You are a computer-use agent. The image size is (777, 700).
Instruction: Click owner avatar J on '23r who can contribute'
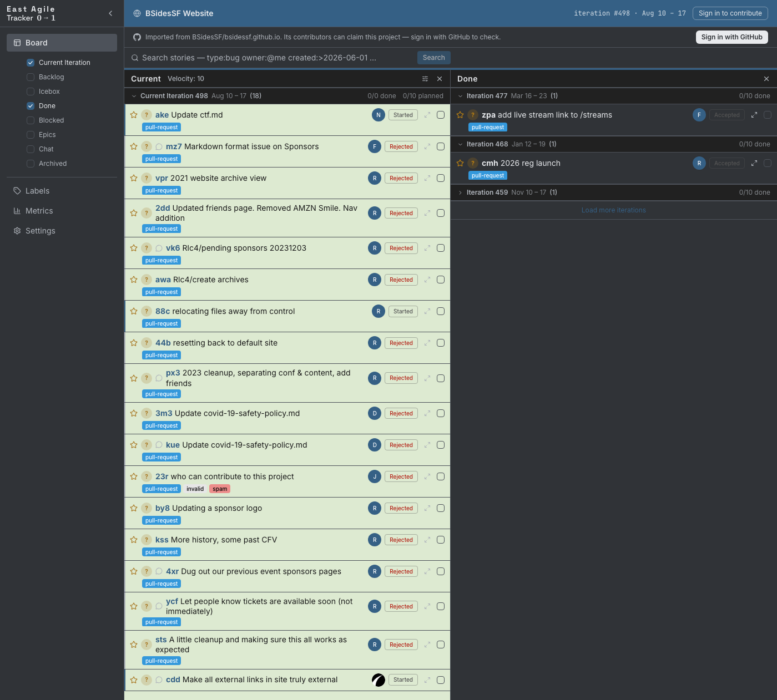(375, 476)
